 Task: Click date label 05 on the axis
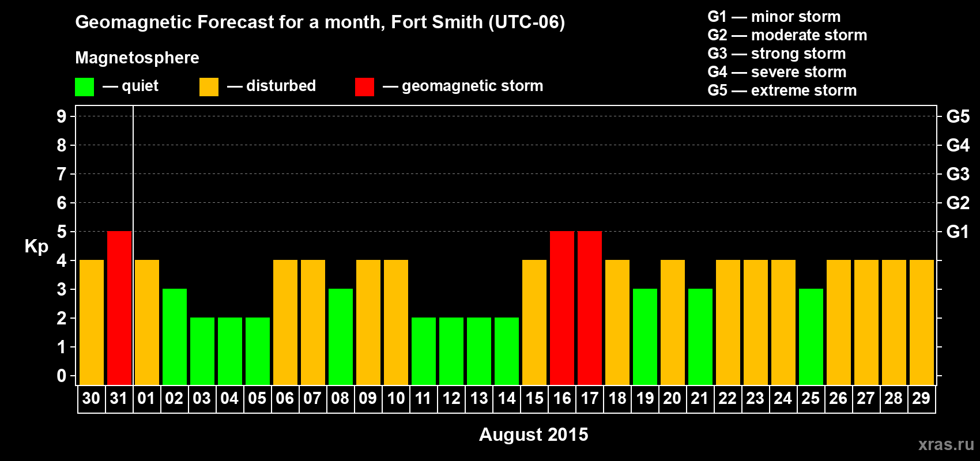(x=257, y=399)
